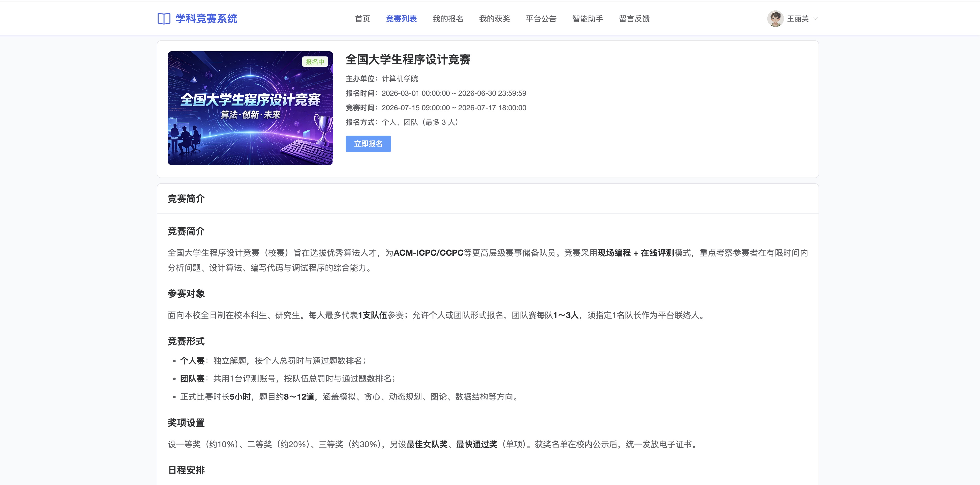The width and height of the screenshot is (980, 485).
Task: Click bold text 现场编程 + 在线评测
Action: pyautogui.click(x=636, y=253)
